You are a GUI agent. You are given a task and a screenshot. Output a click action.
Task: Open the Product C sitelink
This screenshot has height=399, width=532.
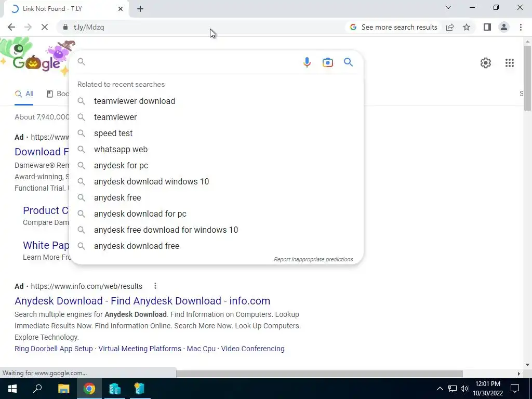tap(46, 210)
